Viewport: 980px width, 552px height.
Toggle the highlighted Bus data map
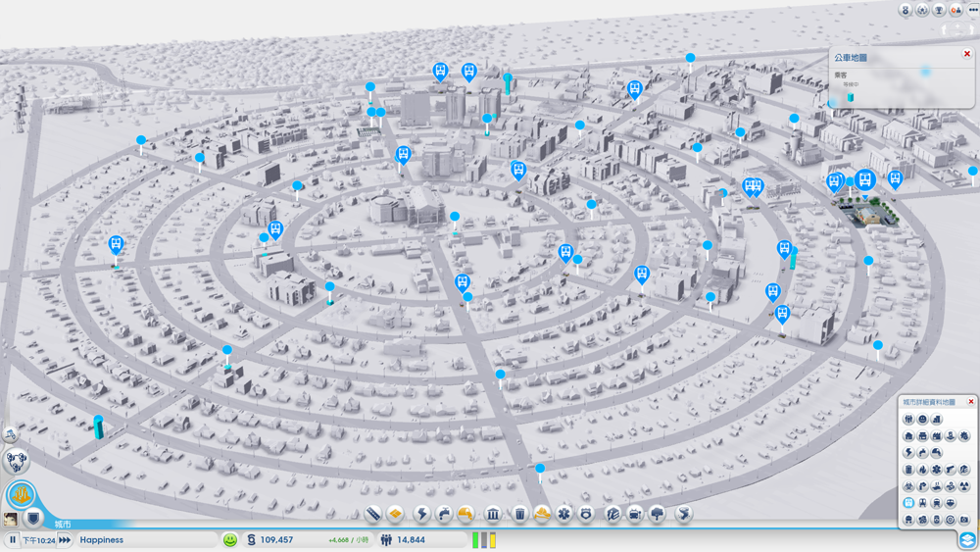tap(908, 503)
